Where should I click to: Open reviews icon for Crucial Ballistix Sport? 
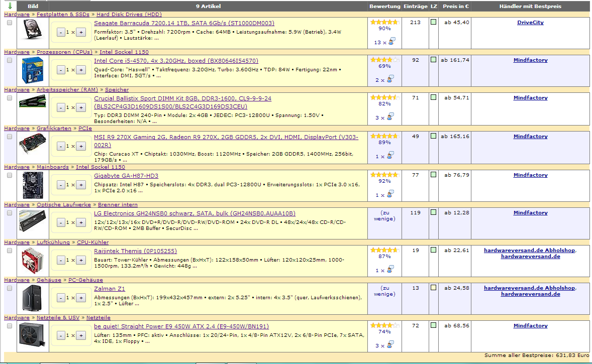[391, 116]
